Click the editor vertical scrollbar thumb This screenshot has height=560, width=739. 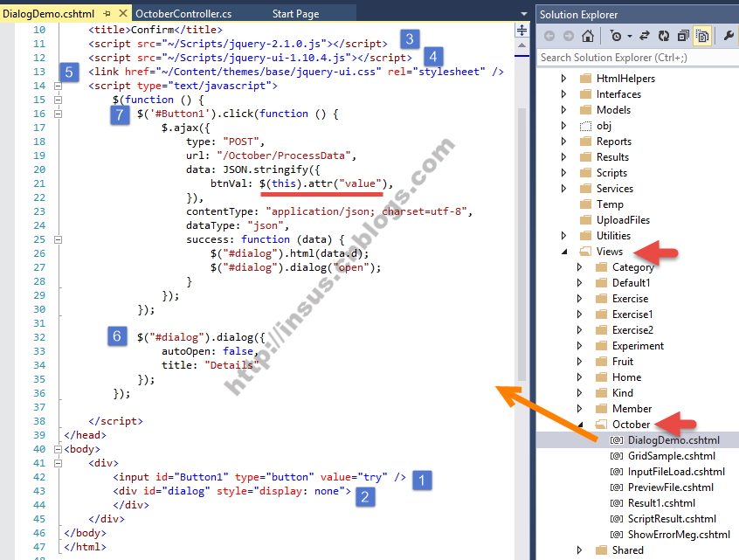coord(521,244)
